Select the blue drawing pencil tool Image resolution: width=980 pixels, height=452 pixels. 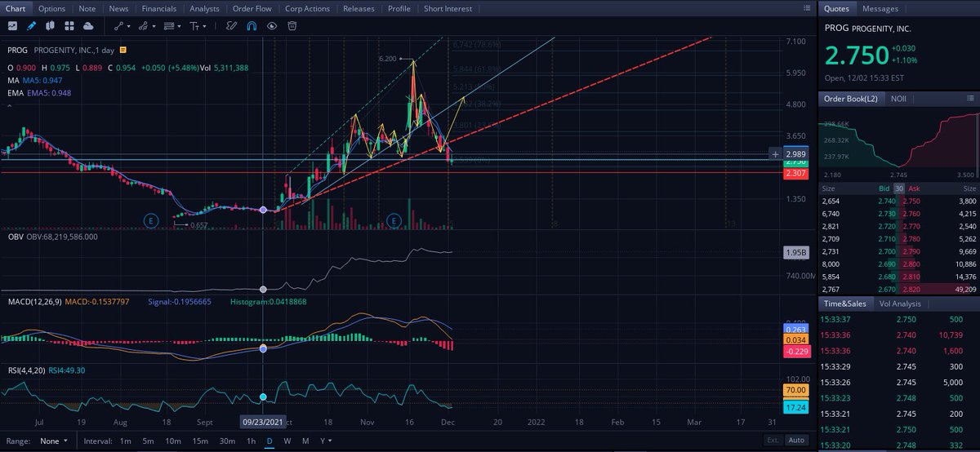[32, 25]
